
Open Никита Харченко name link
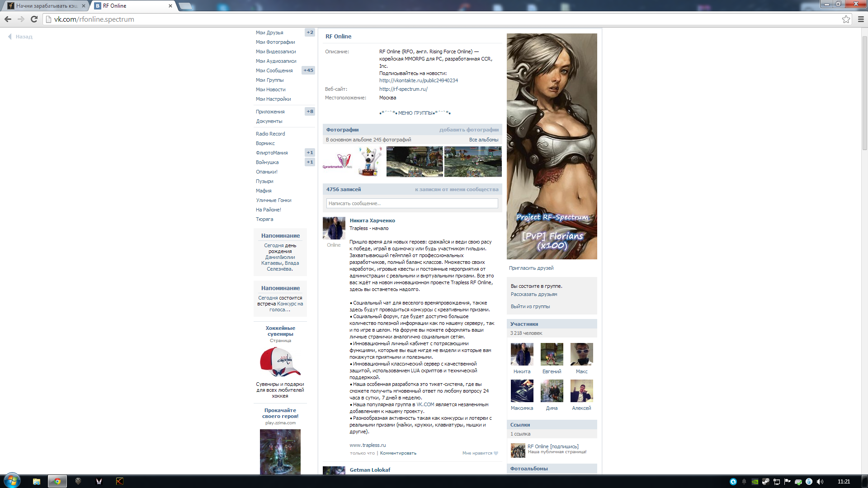[372, 221]
